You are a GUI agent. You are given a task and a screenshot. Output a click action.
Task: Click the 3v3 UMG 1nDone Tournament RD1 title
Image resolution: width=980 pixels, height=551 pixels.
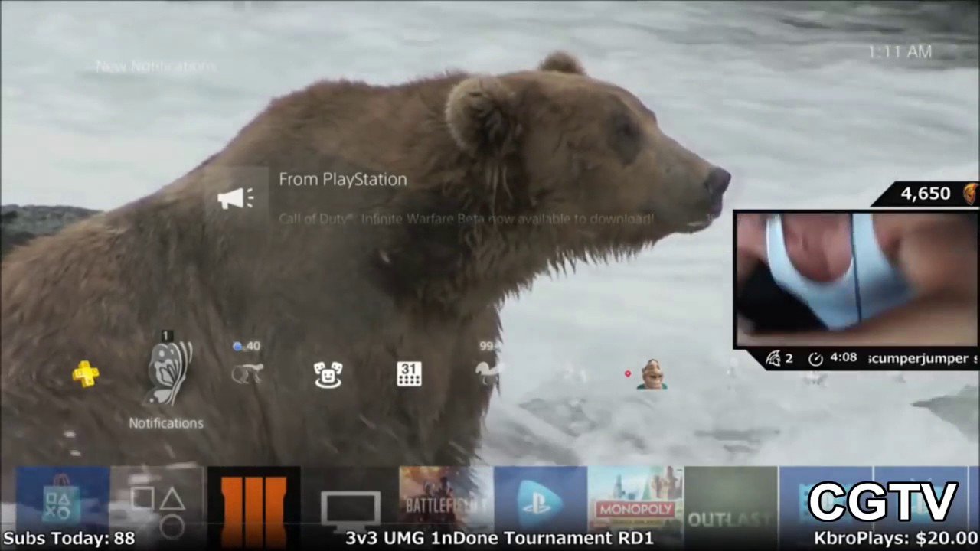coord(499,538)
